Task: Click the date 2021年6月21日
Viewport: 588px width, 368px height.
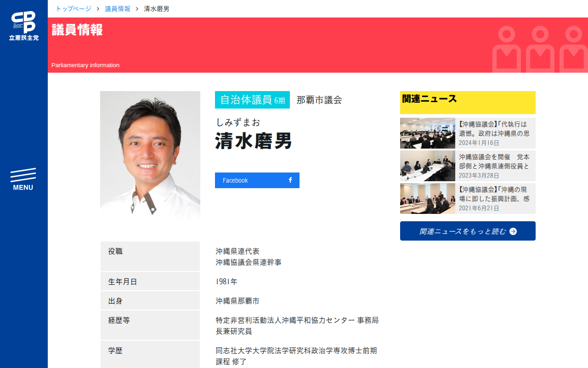Action: (479, 208)
